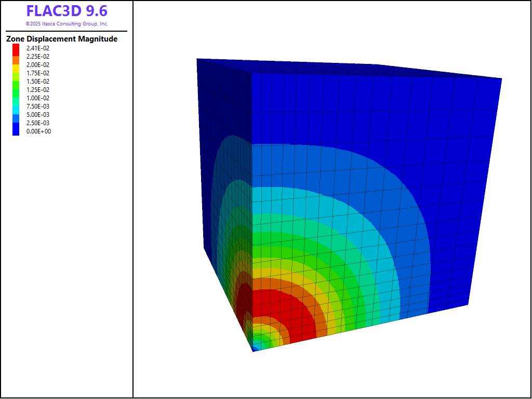Click the 2.50E-03 legend value text
532x399 pixels.
(38, 123)
